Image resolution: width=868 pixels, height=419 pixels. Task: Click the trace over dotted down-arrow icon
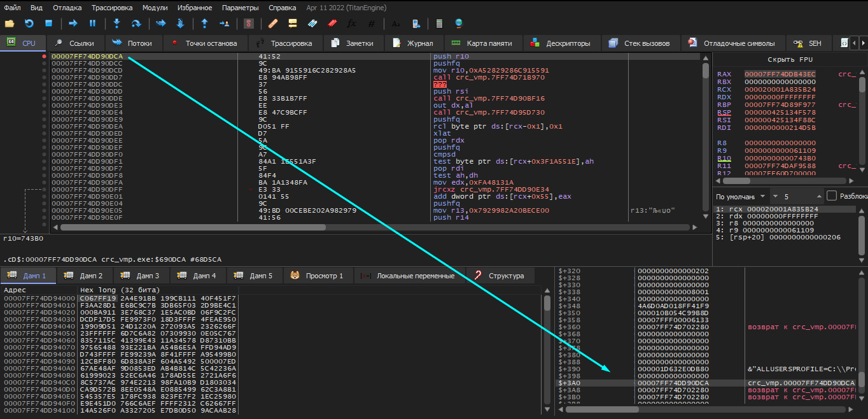coord(180,24)
